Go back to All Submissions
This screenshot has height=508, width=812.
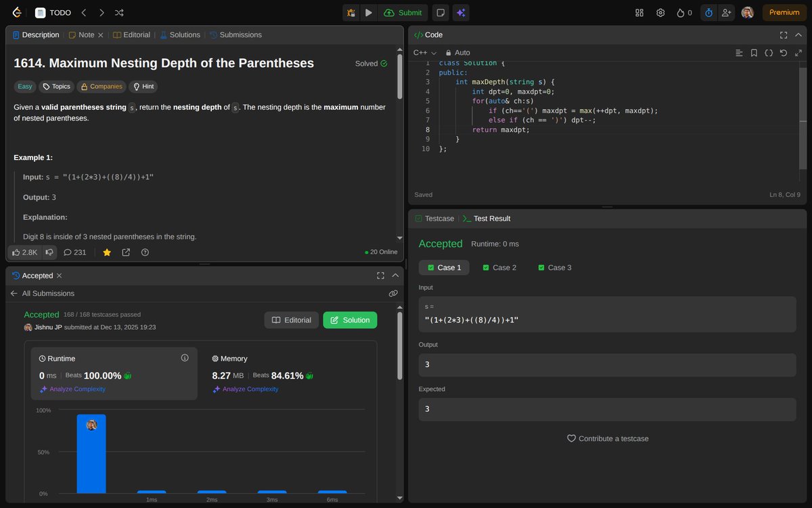(43, 293)
